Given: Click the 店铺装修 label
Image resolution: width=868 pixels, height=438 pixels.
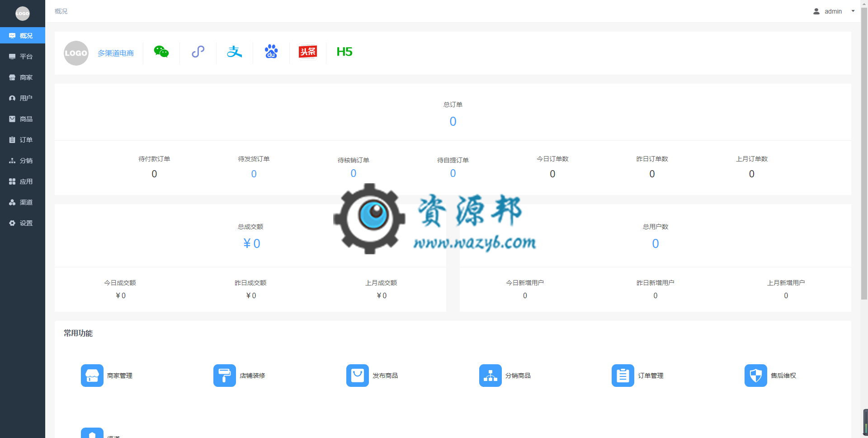Looking at the screenshot, I should [252, 376].
